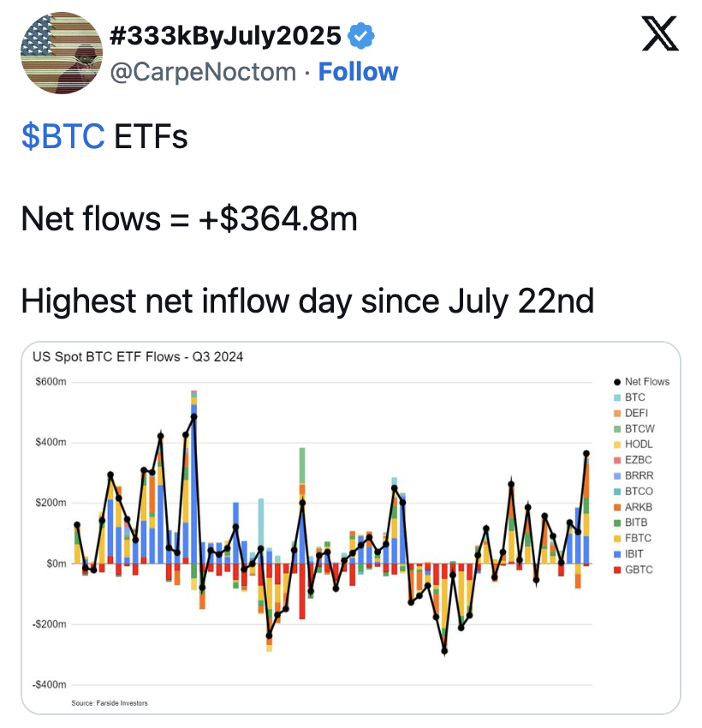Screen dimensions: 702x728
Task: Click the @CarpeNoctom handle
Action: (x=203, y=71)
